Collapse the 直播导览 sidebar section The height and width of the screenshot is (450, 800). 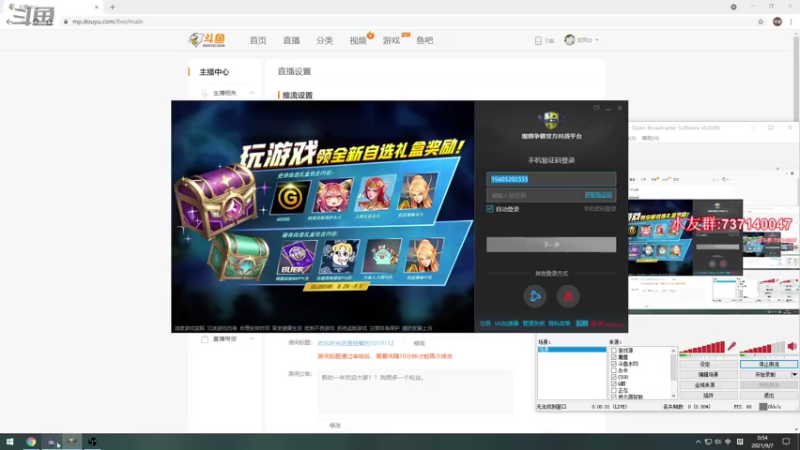point(252,339)
